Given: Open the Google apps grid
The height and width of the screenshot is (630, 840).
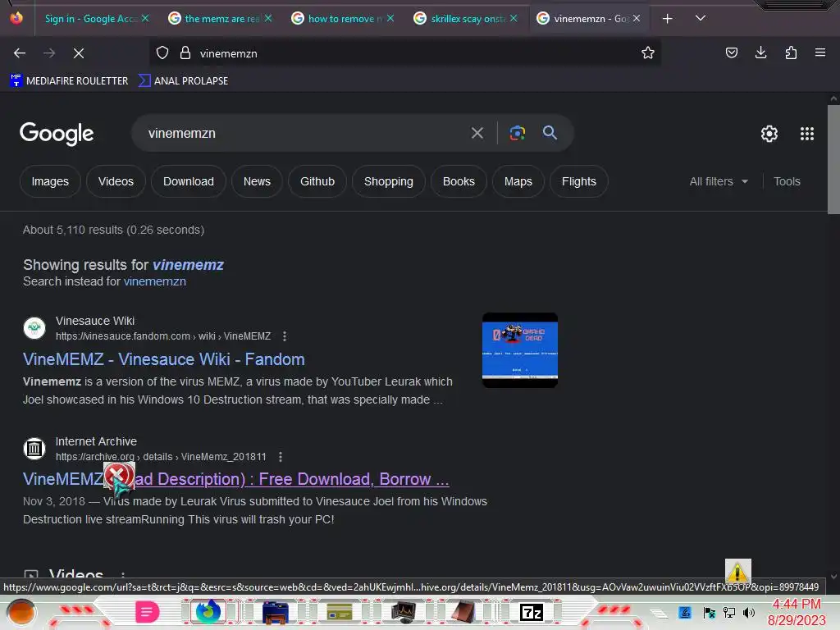Looking at the screenshot, I should 807,134.
